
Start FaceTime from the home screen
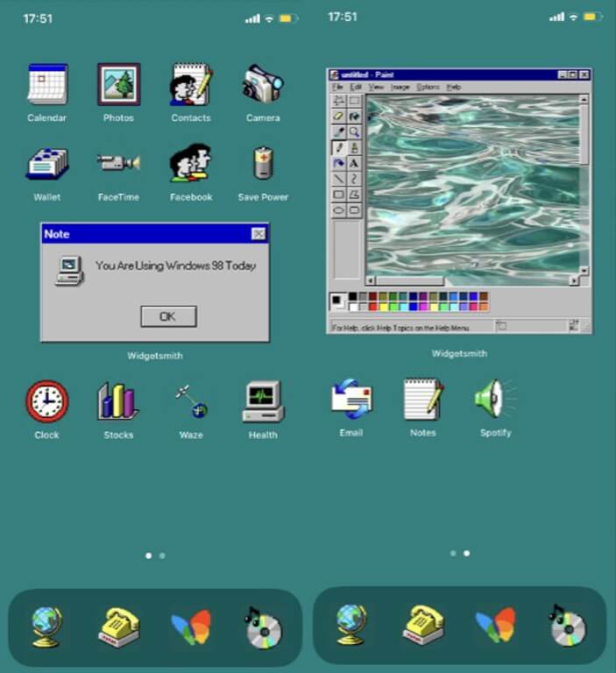point(118,164)
